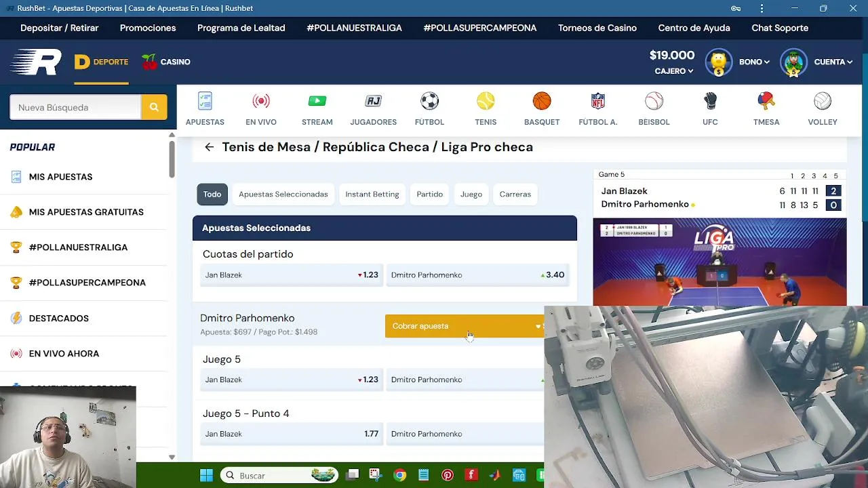Open Depositar / Retirar link
The image size is (868, 488).
pos(60,28)
